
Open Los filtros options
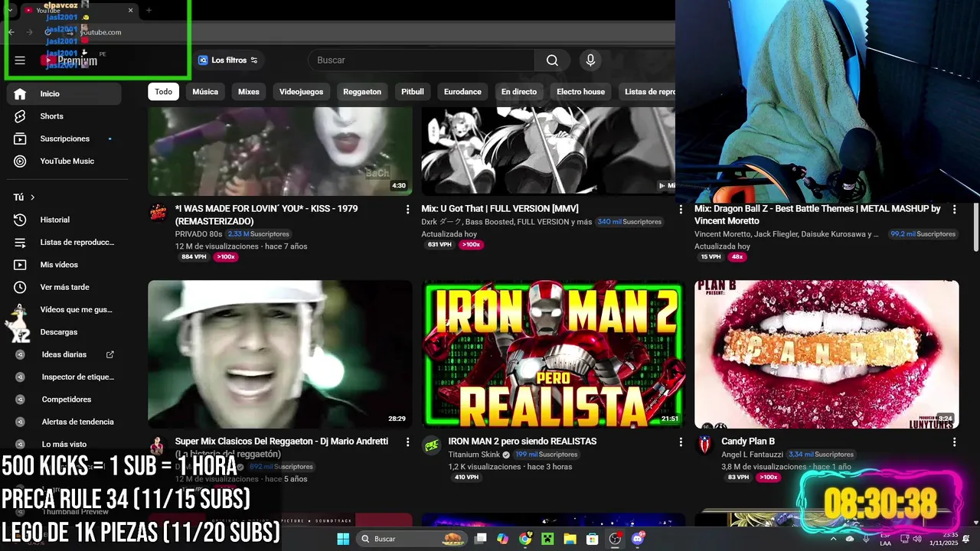228,60
